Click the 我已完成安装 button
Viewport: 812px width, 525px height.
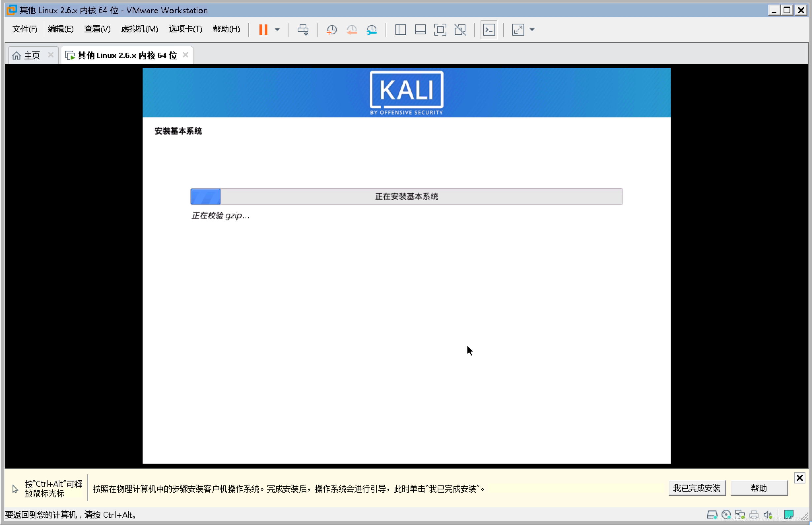tap(697, 488)
